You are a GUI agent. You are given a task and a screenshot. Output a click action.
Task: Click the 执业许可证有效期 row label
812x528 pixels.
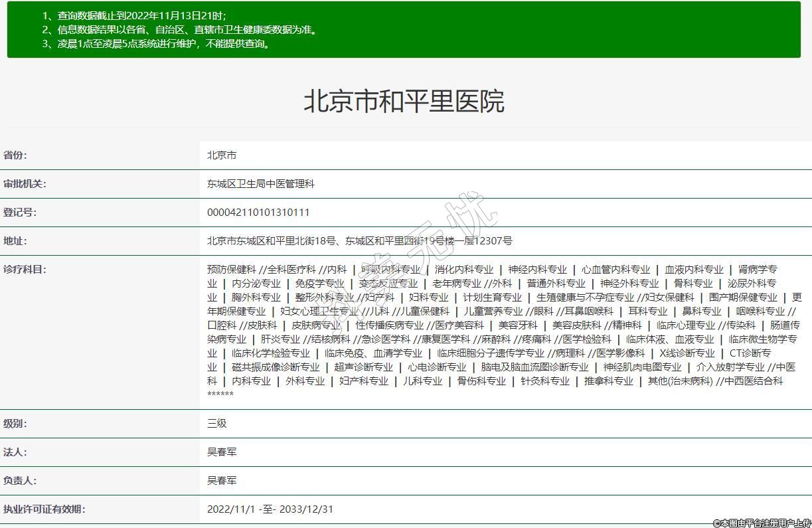pyautogui.click(x=44, y=509)
